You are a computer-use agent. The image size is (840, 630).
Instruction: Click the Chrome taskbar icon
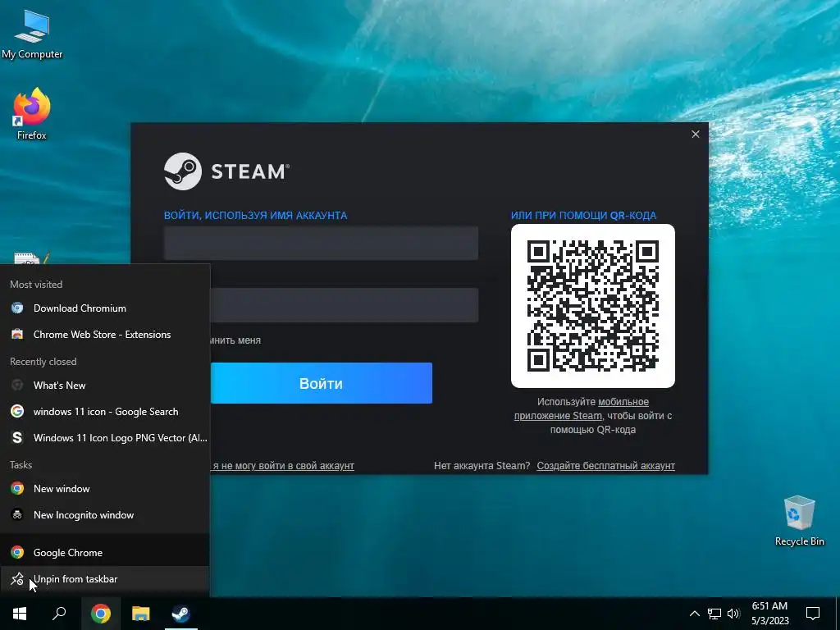[101, 614]
